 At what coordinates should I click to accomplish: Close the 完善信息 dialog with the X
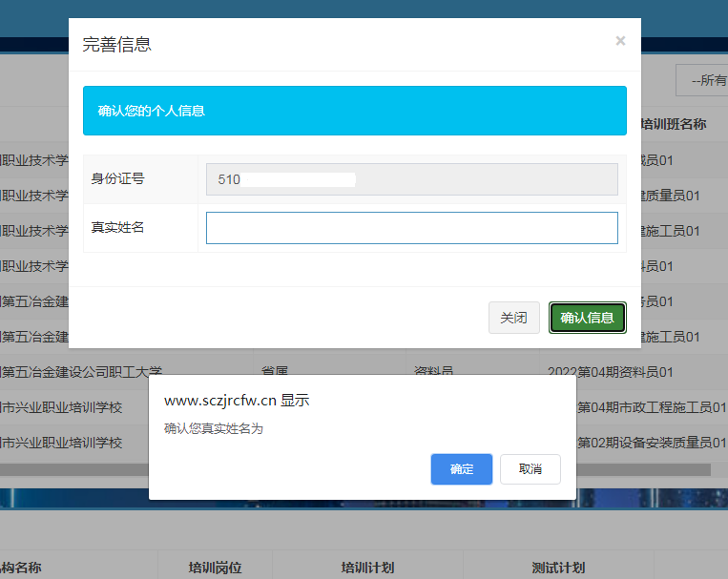click(620, 41)
